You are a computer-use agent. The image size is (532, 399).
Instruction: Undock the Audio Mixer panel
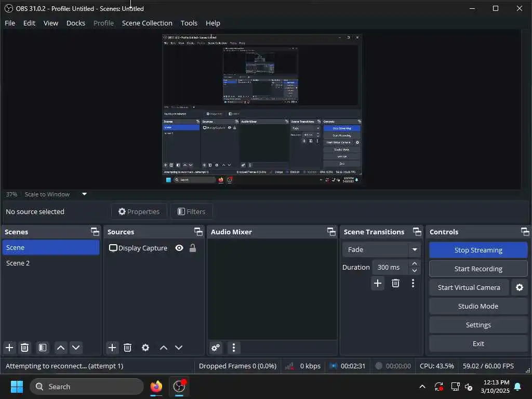click(331, 232)
